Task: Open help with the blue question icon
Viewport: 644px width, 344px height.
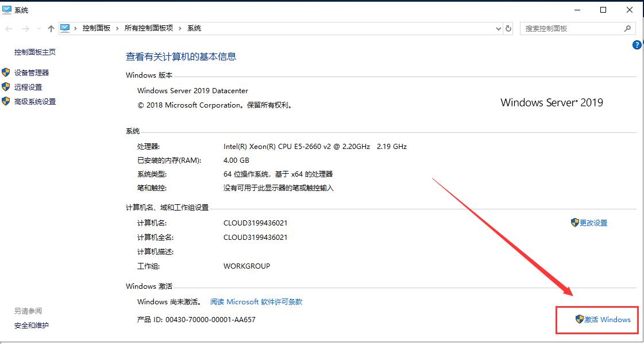Action: 637,45
